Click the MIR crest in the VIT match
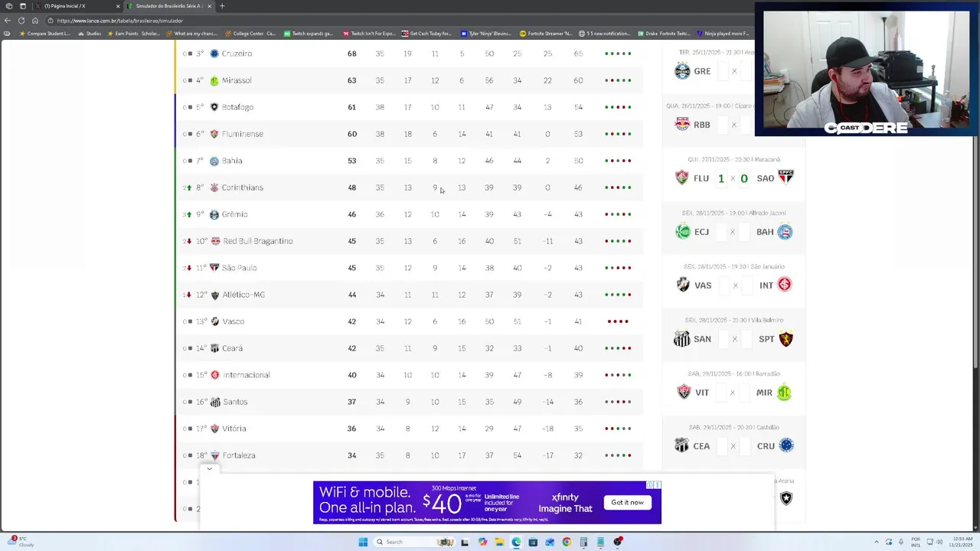980x551 pixels. [x=784, y=392]
